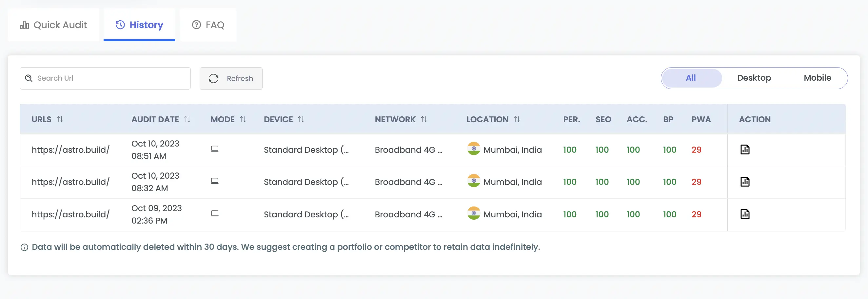Click desktop mode icon in 08:51 AM row
Viewport: 868px width, 299px height.
[x=215, y=149]
